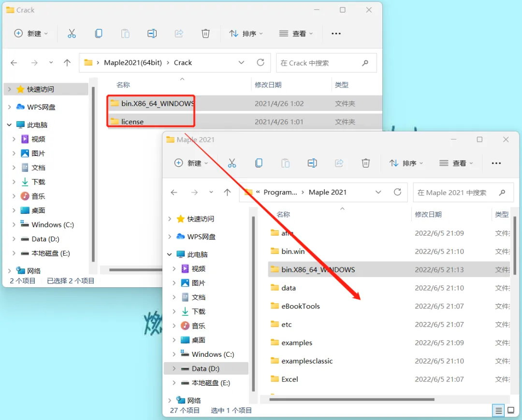
Task: Switch to large icons view in Maple 2021 status bar
Action: (x=511, y=411)
